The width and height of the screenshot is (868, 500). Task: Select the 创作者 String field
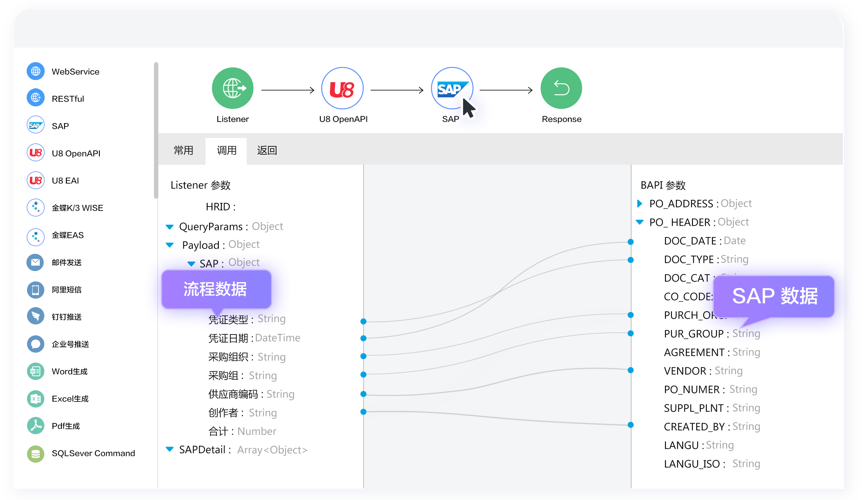point(242,412)
